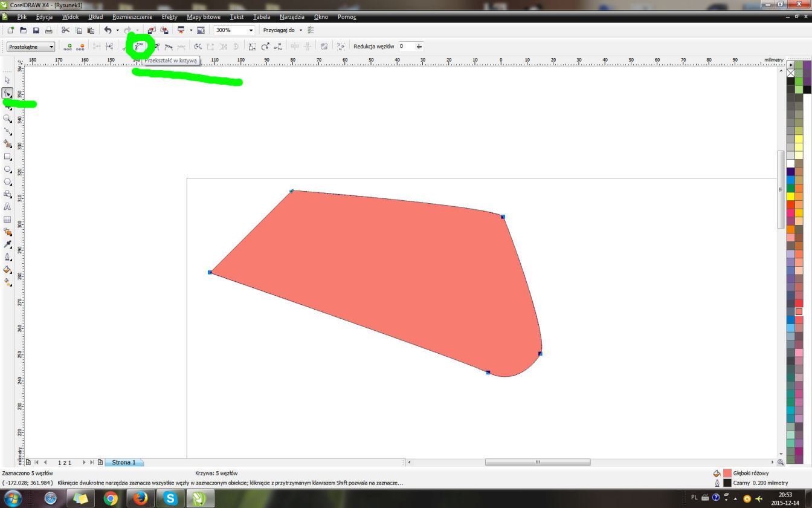Screen dimensions: 812x508
Task: Select the Shape (node edit) tool
Action: tap(7, 93)
